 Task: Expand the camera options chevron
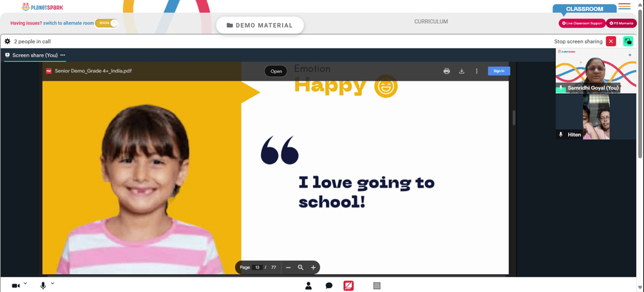[25, 284]
